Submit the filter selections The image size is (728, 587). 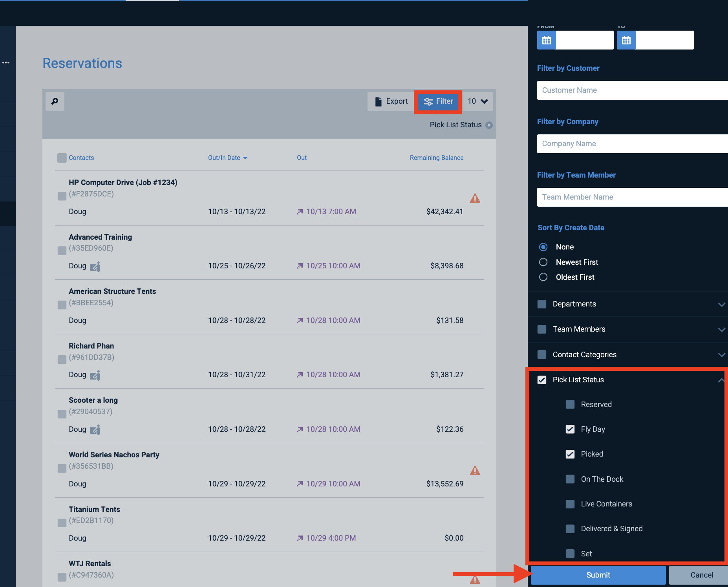pyautogui.click(x=598, y=575)
